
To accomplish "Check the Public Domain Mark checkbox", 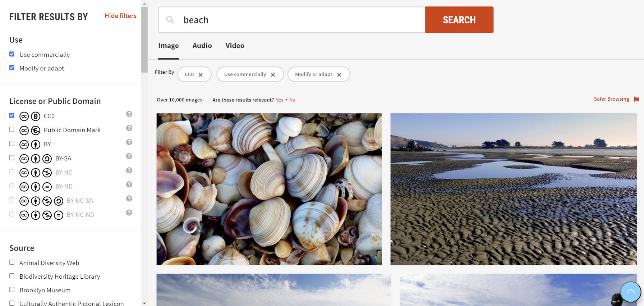I will tap(12, 129).
